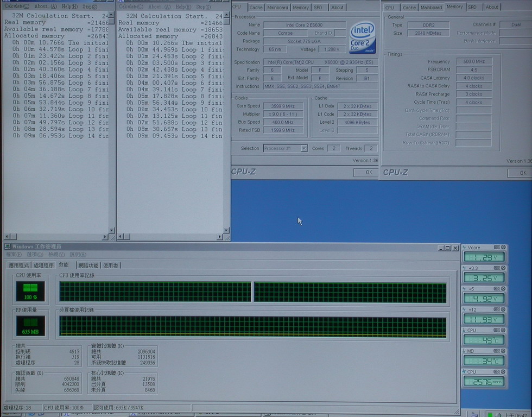
Task: Open About menu in left Super PI window
Action: pos(46,7)
